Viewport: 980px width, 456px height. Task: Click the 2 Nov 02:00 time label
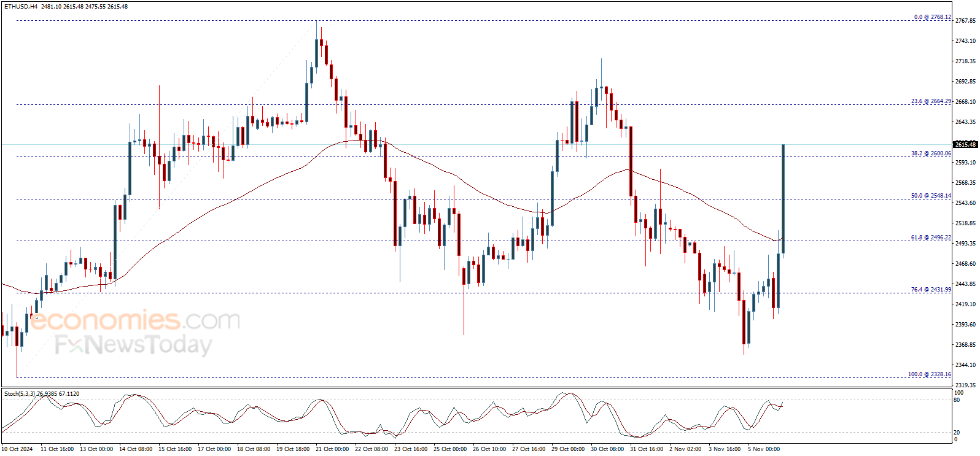pos(685,449)
